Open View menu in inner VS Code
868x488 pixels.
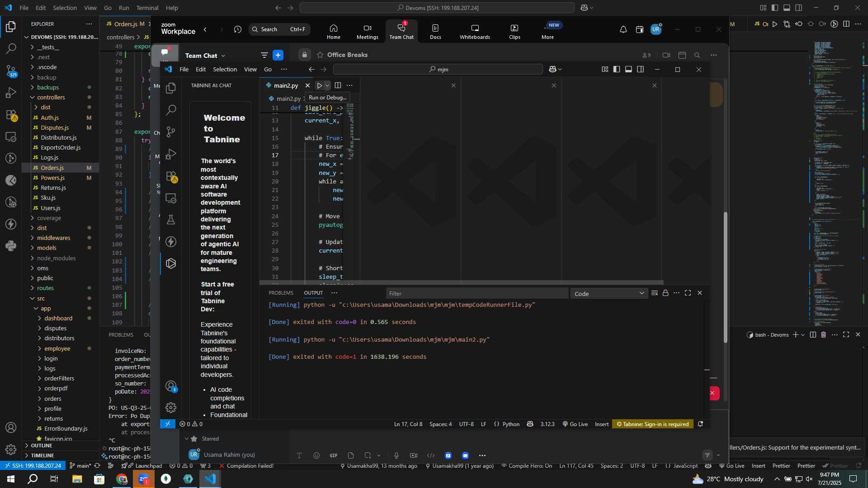click(x=250, y=69)
